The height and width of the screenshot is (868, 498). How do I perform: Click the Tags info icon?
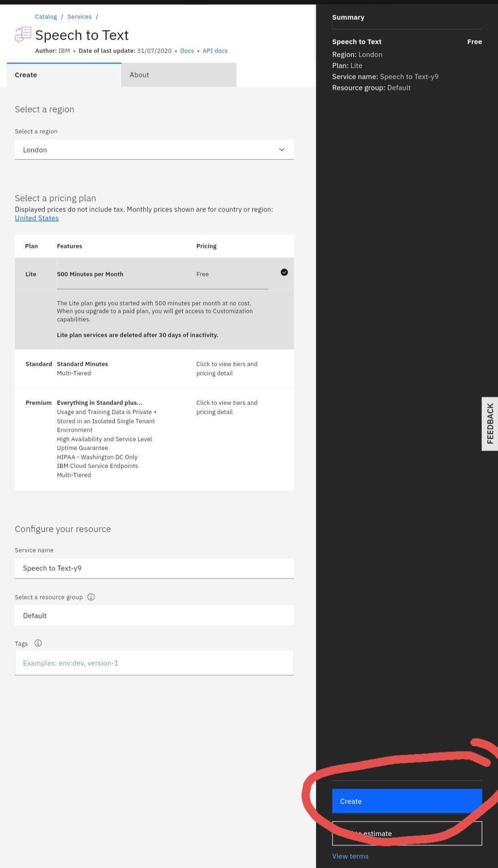pyautogui.click(x=38, y=643)
